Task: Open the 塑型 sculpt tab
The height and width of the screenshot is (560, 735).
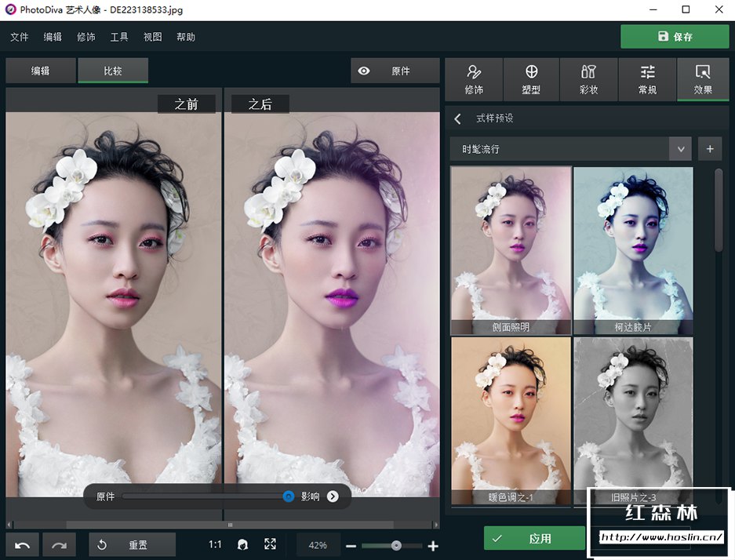Action: pos(531,80)
